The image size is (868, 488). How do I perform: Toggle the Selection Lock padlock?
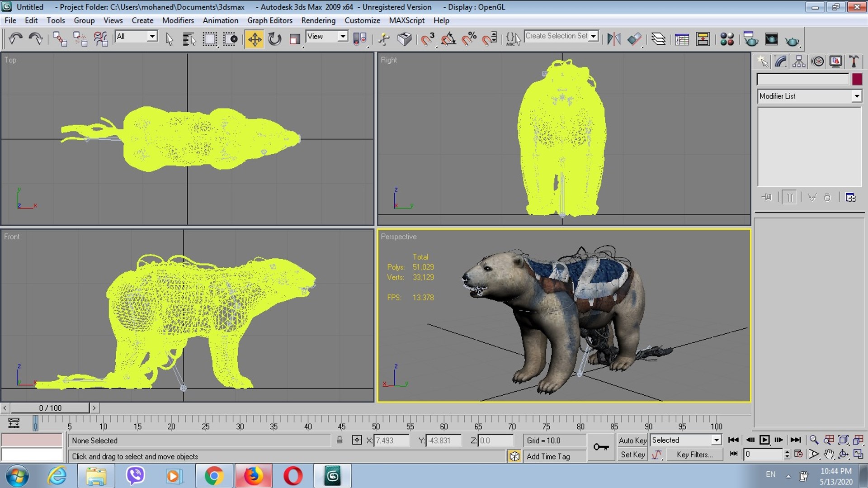(340, 440)
